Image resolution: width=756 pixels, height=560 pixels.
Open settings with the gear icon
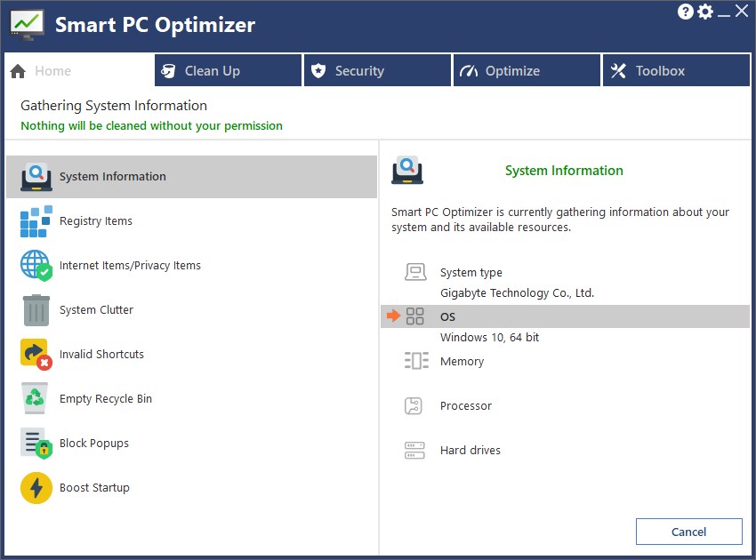pos(705,11)
